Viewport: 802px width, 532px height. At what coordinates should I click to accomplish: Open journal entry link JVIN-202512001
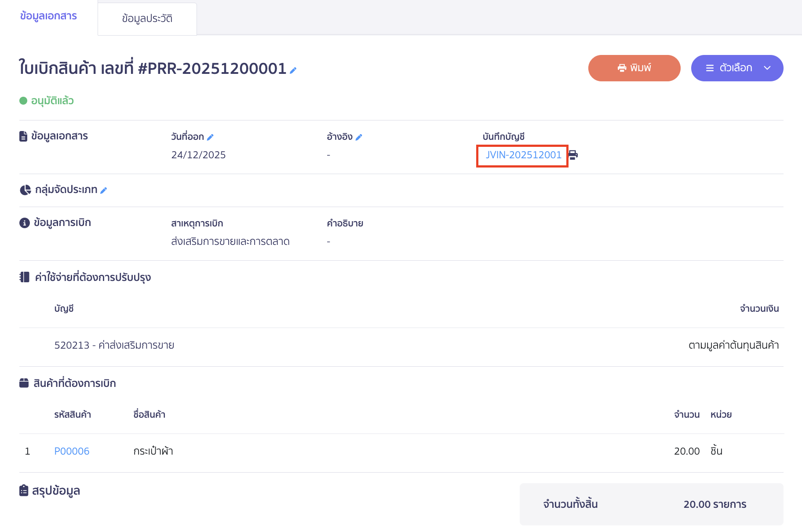point(523,155)
